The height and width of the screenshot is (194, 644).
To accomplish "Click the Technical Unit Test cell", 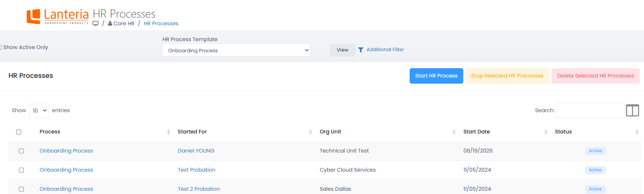I will coord(344,151).
